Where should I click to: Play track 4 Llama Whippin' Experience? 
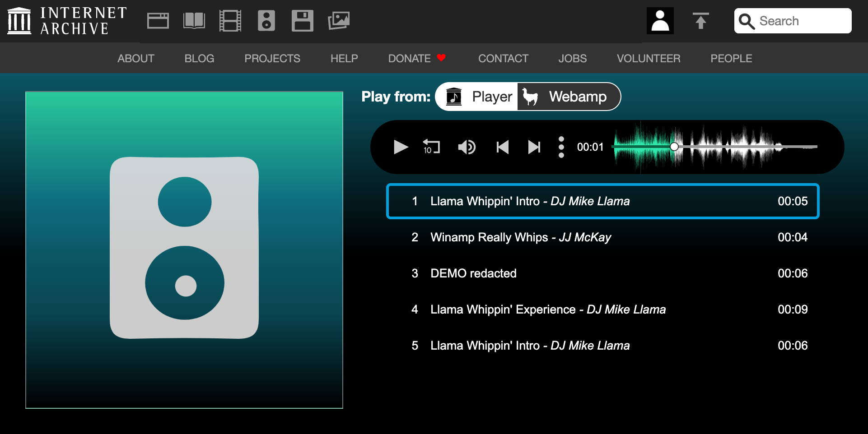pos(603,309)
